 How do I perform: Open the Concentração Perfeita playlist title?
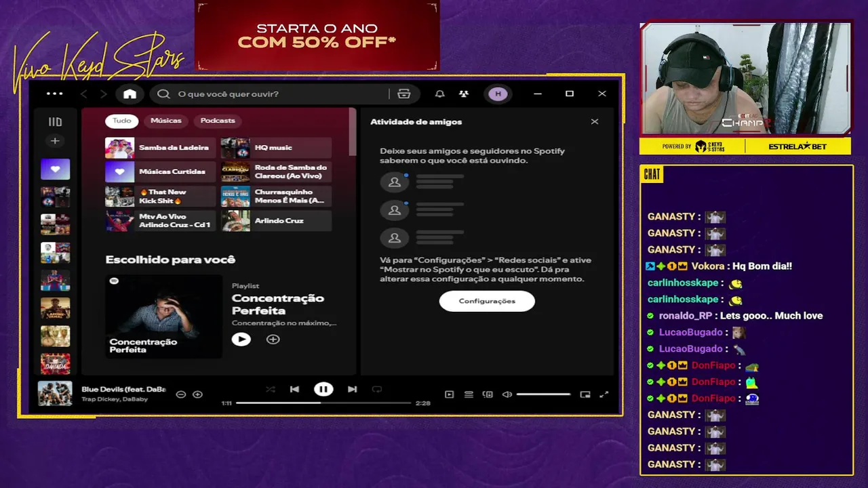[x=278, y=304]
